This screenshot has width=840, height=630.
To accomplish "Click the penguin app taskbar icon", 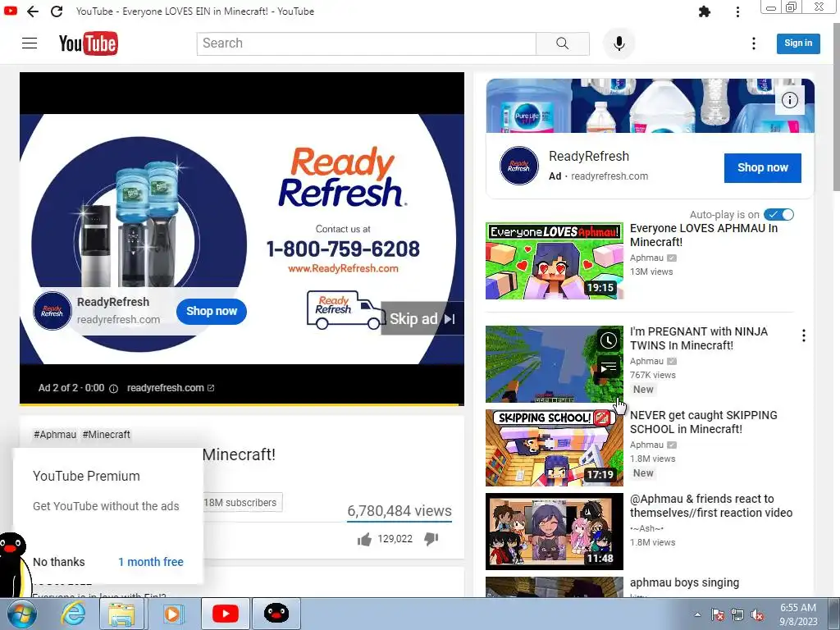I will tap(276, 614).
